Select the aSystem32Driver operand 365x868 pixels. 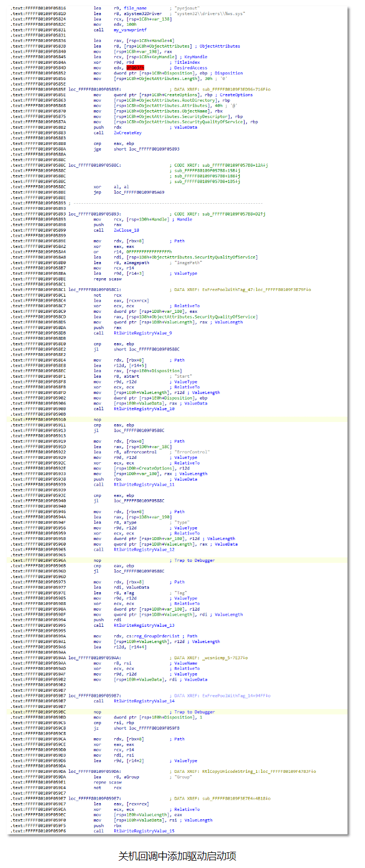144,13
